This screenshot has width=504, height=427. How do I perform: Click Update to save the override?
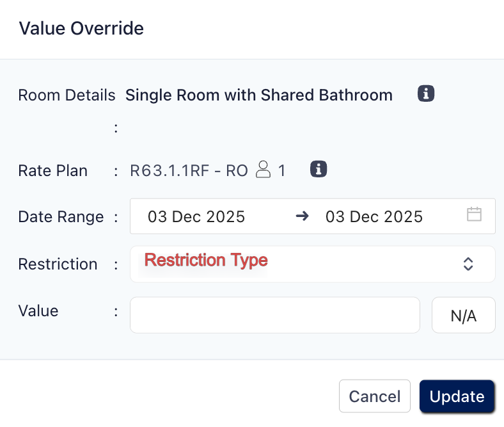[x=457, y=397]
